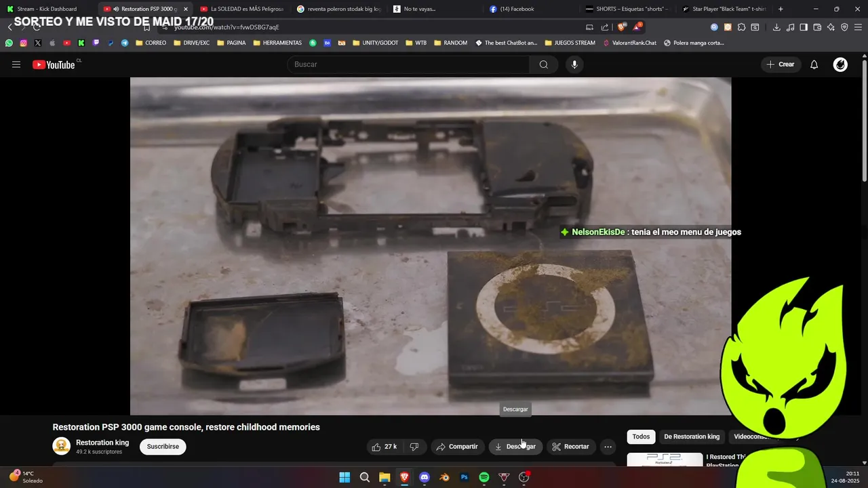Click the YouTube Buscar search field

click(408, 64)
